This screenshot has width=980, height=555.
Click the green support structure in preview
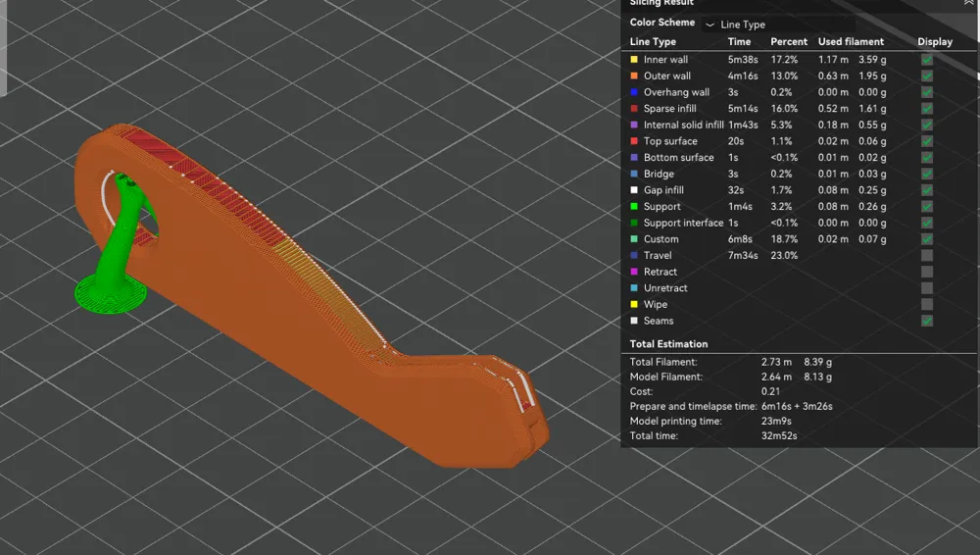coord(116,250)
